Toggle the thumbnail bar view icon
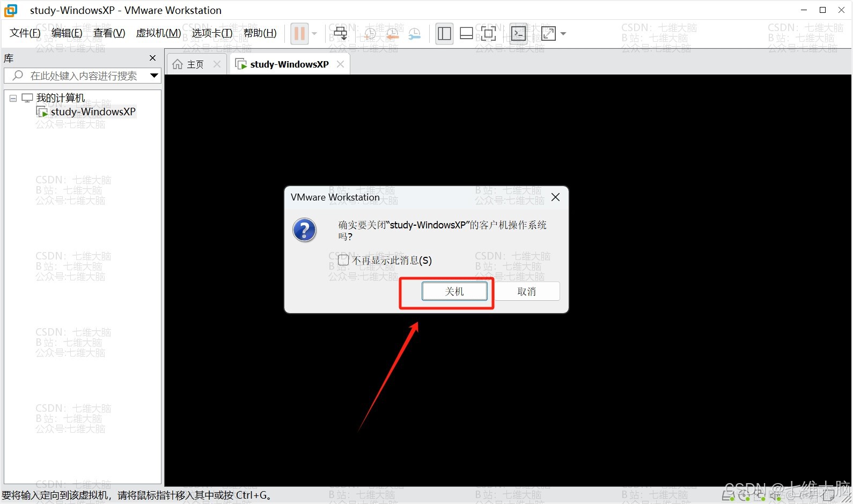 466,34
